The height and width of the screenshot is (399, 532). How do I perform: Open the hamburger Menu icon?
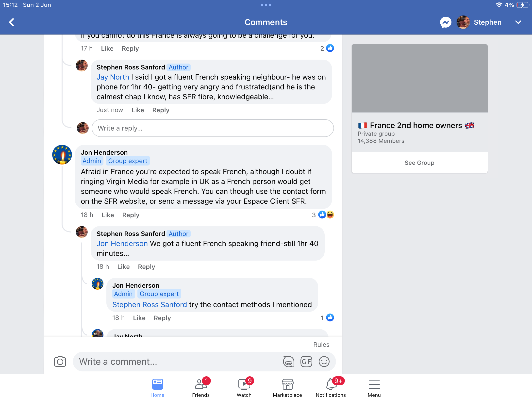pyautogui.click(x=374, y=388)
